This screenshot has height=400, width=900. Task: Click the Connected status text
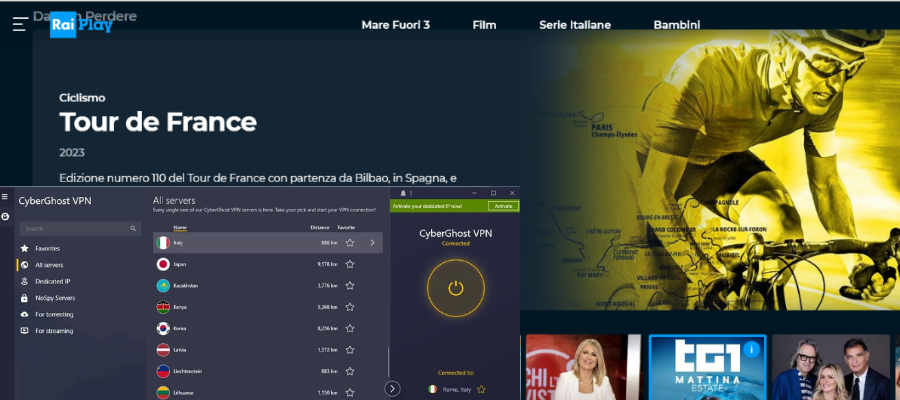(456, 243)
